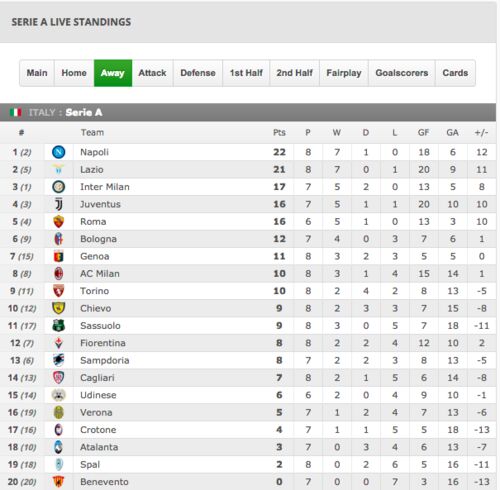
Task: Open the Fiorentina team link
Action: [103, 343]
